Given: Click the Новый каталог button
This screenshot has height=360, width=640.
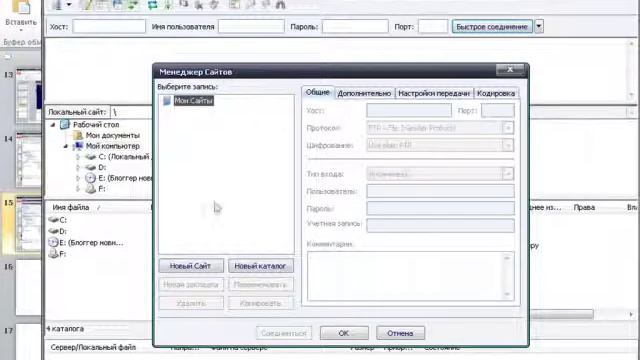Looking at the screenshot, I should [x=260, y=266].
